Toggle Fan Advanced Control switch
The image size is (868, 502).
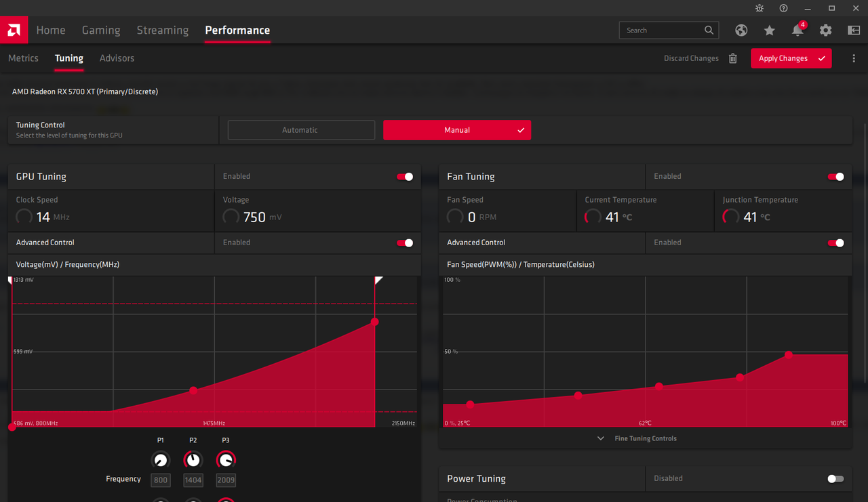click(x=836, y=243)
